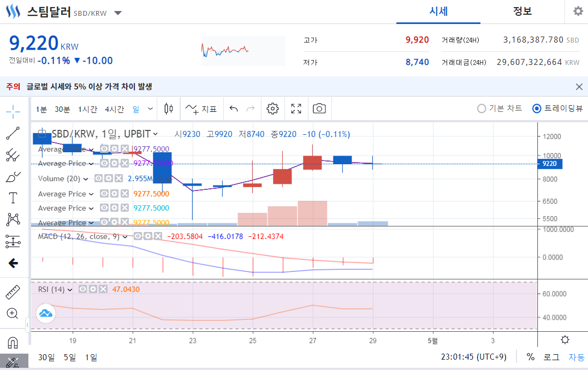The height and width of the screenshot is (370, 588).
Task: Toggle visibility of MACD indicator
Action: pos(138,236)
